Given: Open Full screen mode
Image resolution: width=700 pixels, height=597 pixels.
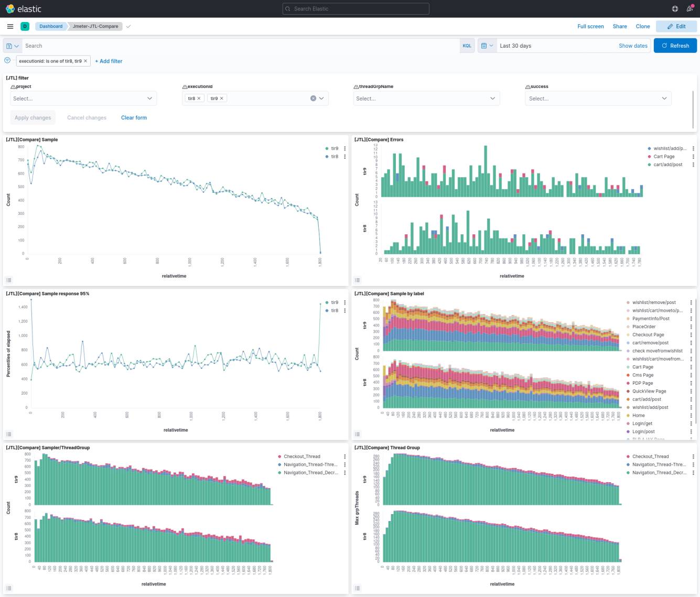Looking at the screenshot, I should pos(590,26).
